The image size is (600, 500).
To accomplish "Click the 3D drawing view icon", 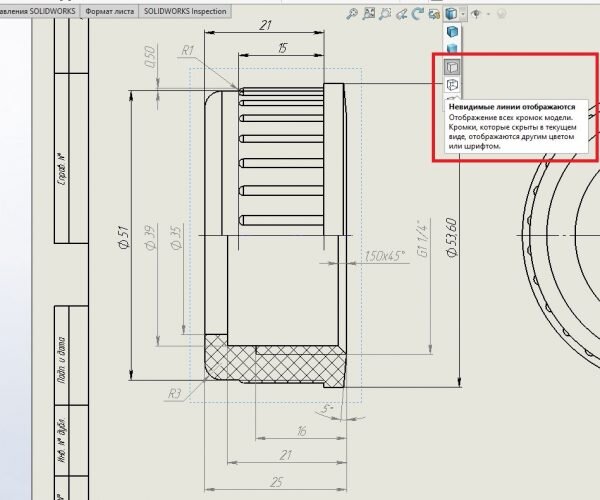I will pos(434,14).
